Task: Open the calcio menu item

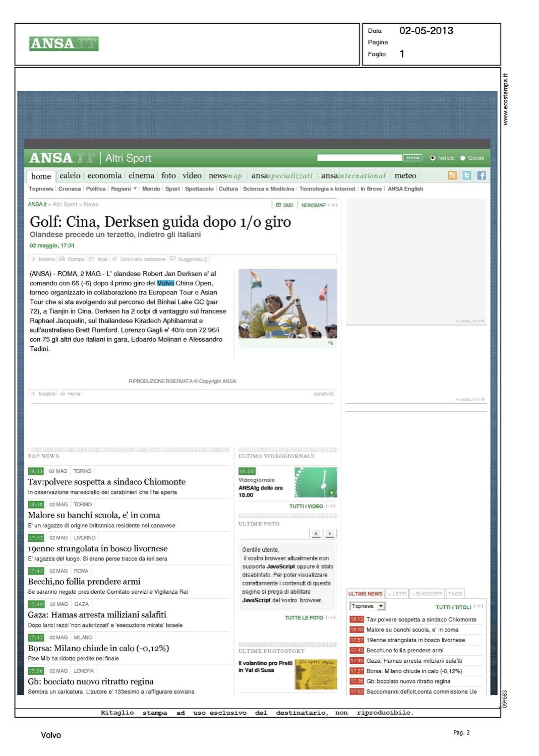Action: pos(70,175)
